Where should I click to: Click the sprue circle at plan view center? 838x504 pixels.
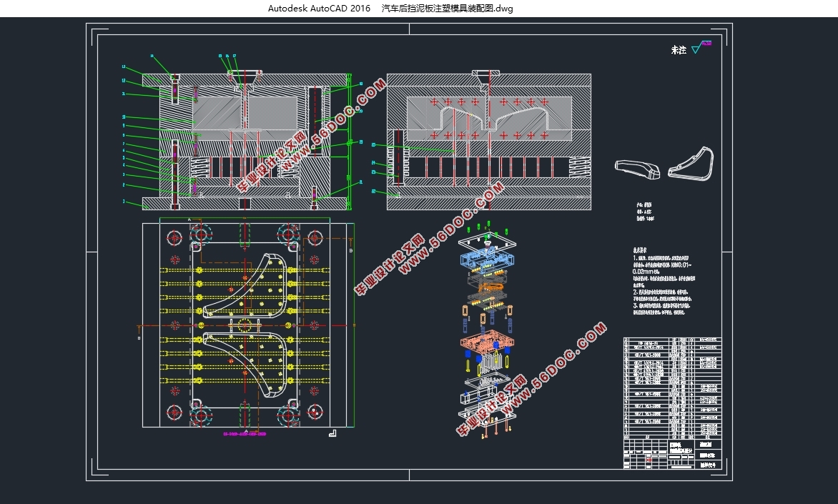coord(245,325)
